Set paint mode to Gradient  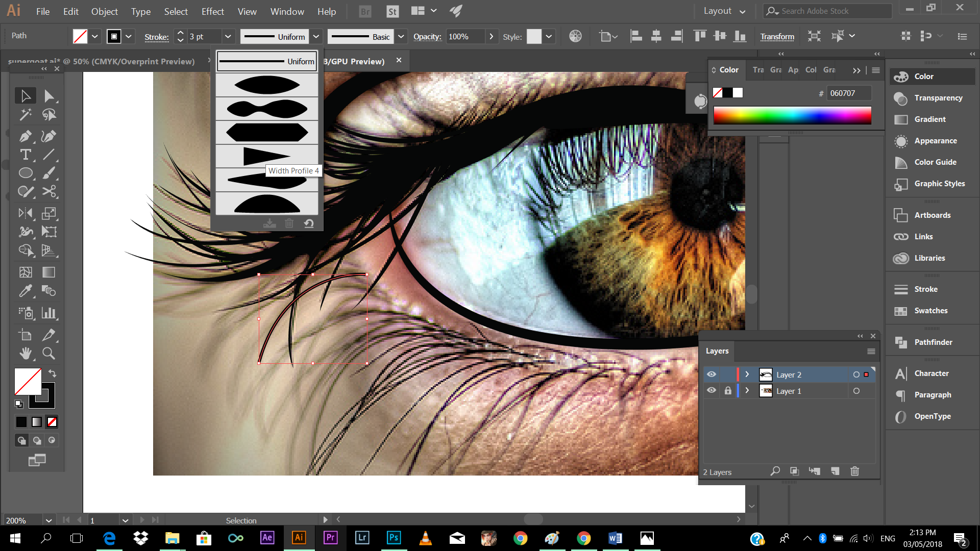(37, 422)
